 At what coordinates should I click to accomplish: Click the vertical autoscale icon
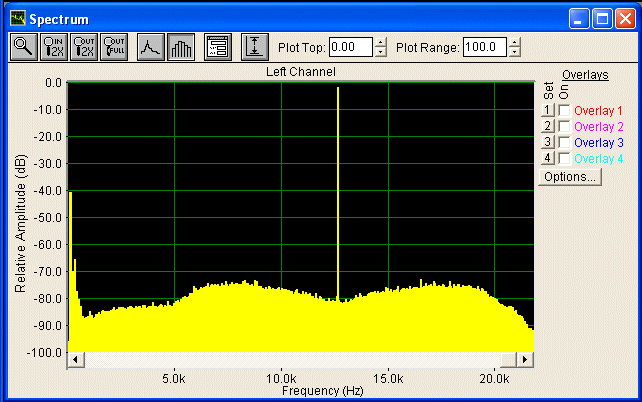pos(255,47)
